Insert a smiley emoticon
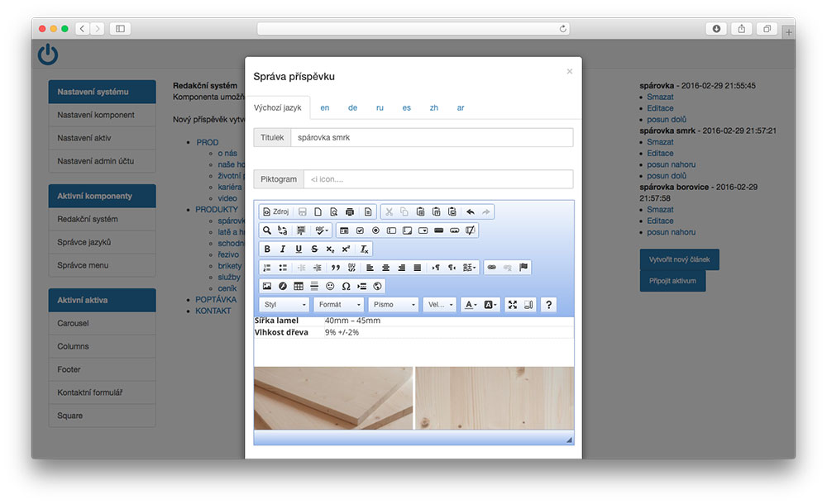Screen dimensions: 827x504 (x=330, y=286)
